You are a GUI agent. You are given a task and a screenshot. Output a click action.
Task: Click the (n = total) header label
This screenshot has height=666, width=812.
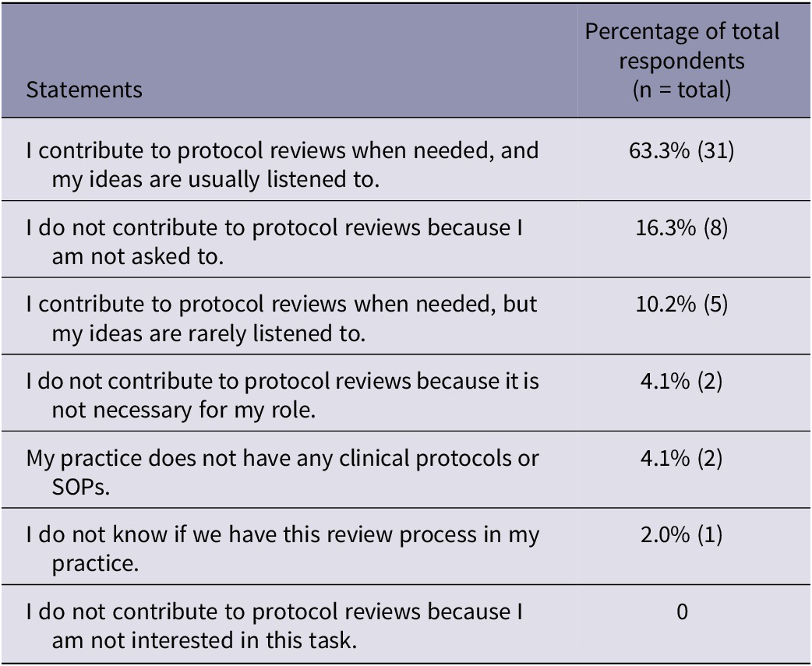682,90
